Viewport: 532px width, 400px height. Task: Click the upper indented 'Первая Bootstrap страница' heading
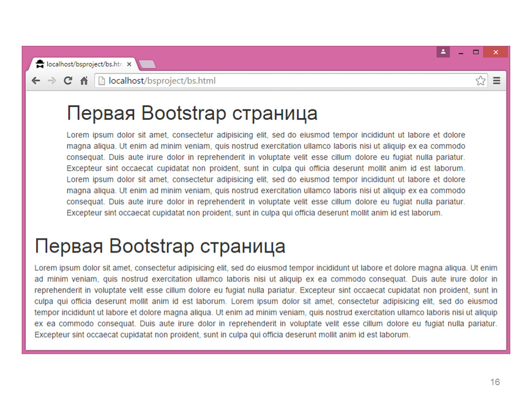tap(192, 113)
